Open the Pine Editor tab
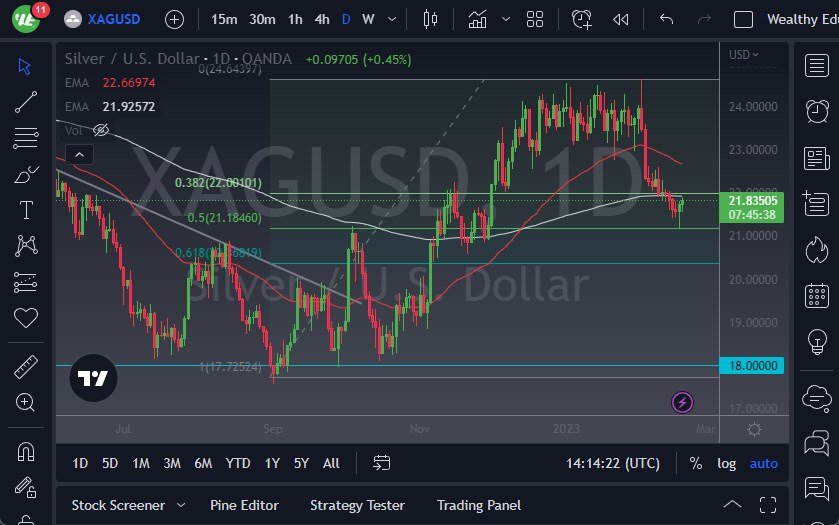This screenshot has height=525, width=839. click(244, 505)
